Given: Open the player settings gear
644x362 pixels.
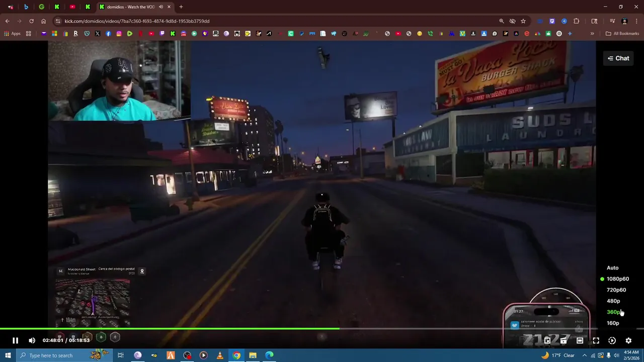Looking at the screenshot, I should pos(628,340).
